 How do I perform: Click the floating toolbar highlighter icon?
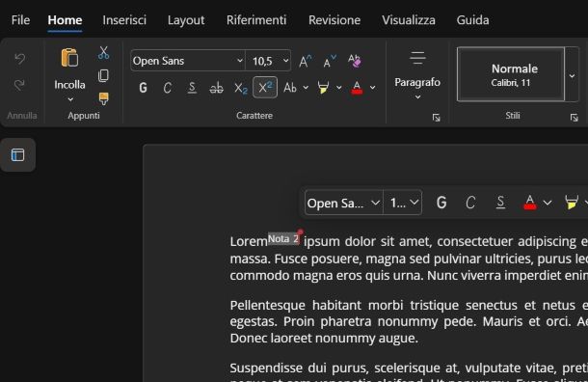click(x=572, y=203)
